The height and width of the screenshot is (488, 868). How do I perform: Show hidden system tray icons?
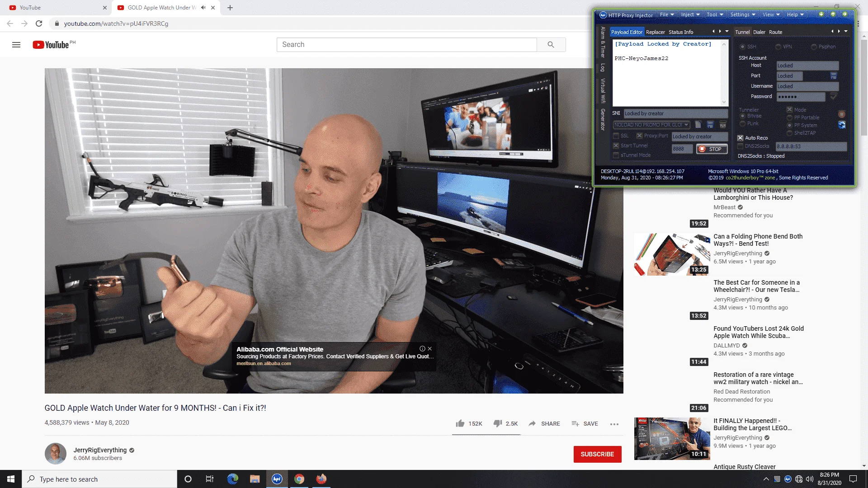766,479
